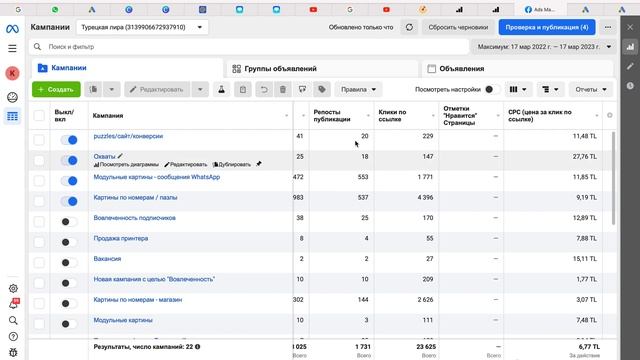The height and width of the screenshot is (360, 640).
Task: Enable Продажа принтера campaign toggle
Action: click(x=69, y=242)
